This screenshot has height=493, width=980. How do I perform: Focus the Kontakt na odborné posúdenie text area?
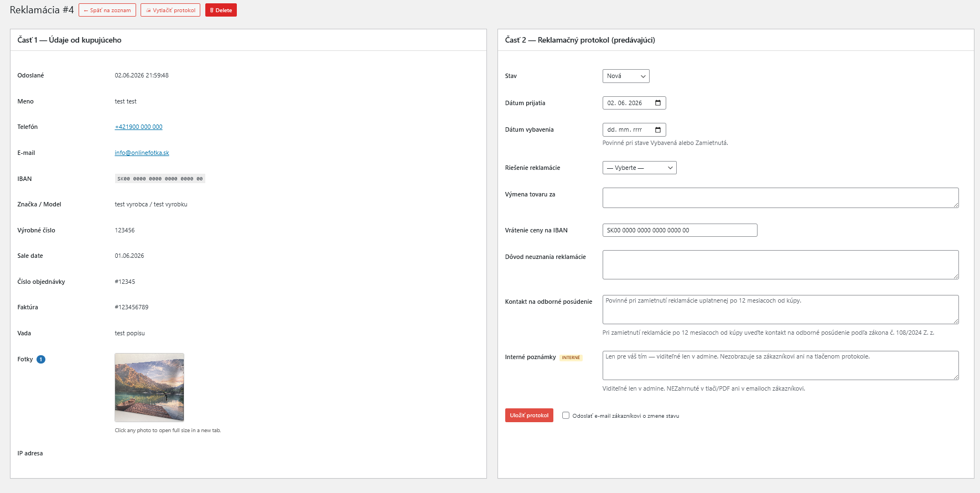click(x=780, y=309)
